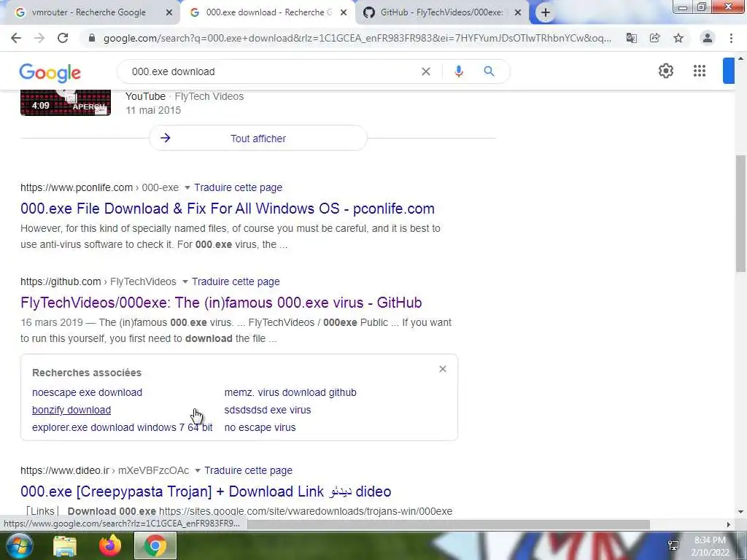Click into the Google search input field
The height and width of the screenshot is (560, 747).
[x=271, y=71]
